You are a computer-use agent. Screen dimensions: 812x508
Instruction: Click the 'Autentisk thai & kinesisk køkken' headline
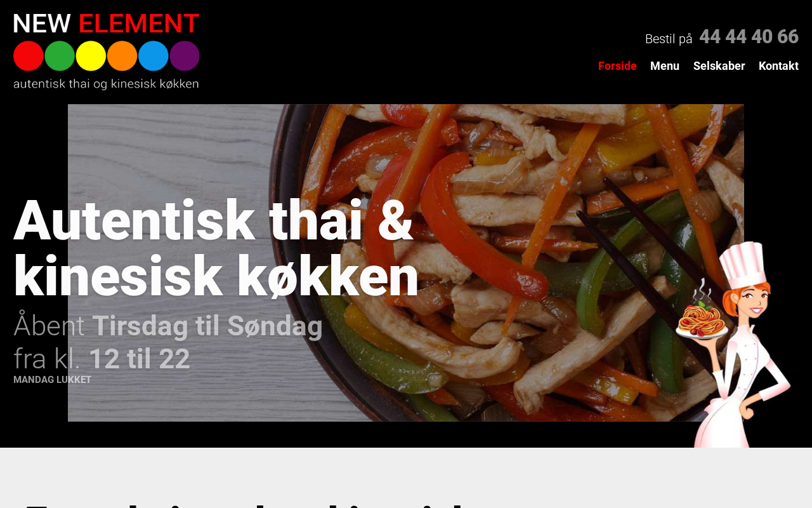click(x=216, y=248)
